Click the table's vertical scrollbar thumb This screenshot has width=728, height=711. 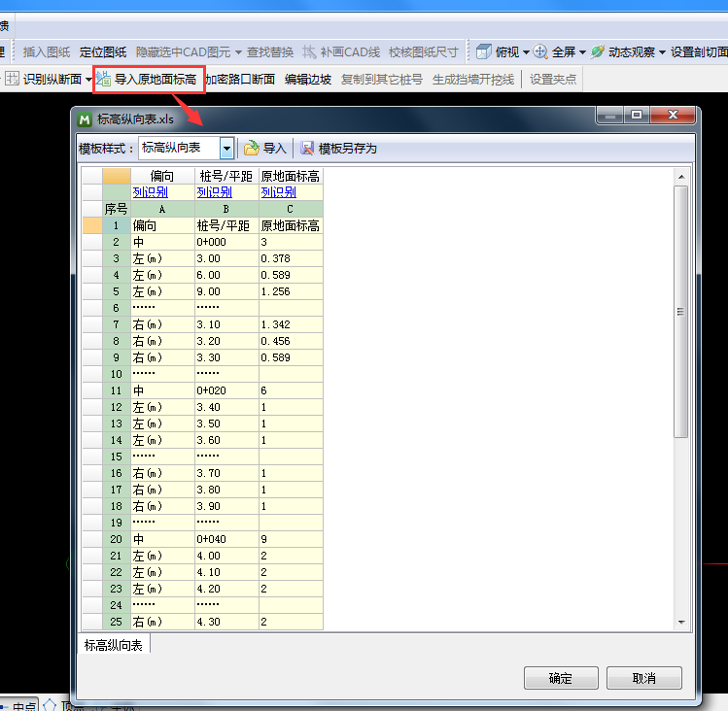(680, 311)
